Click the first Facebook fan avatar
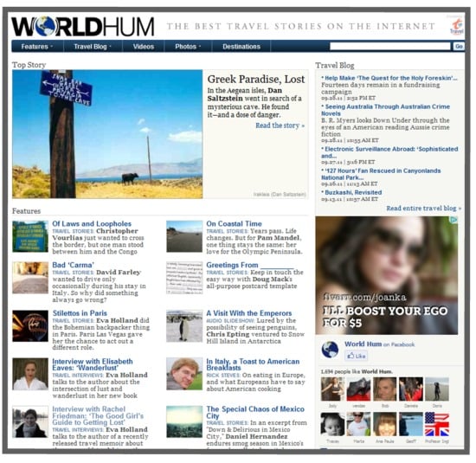Screen dimensions: 476x463 pos(332,389)
